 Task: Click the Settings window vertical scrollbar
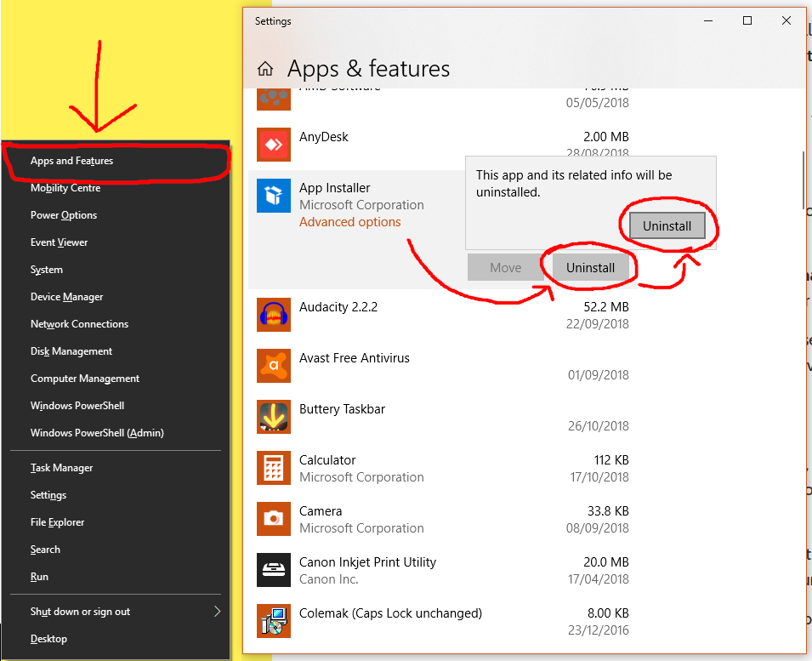click(x=803, y=181)
